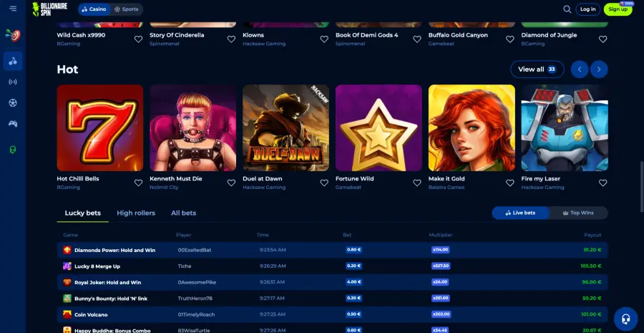
Task: Open Fortune Wild game thumbnail
Action: click(379, 128)
